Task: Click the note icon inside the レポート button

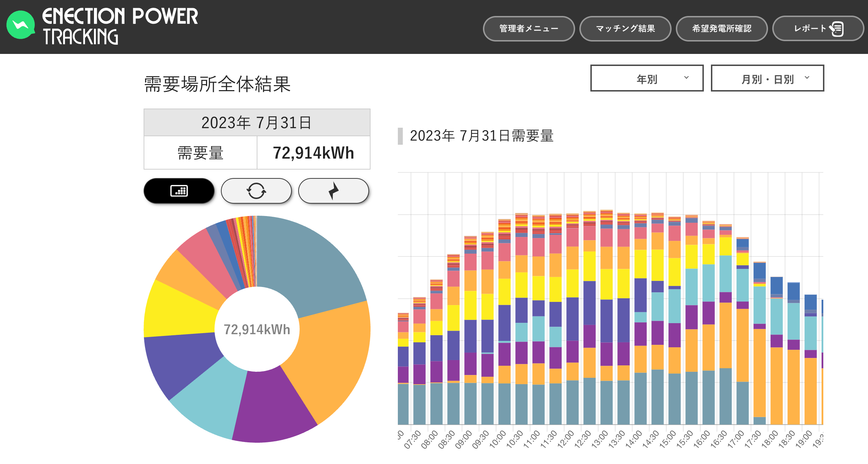Action: (x=837, y=29)
